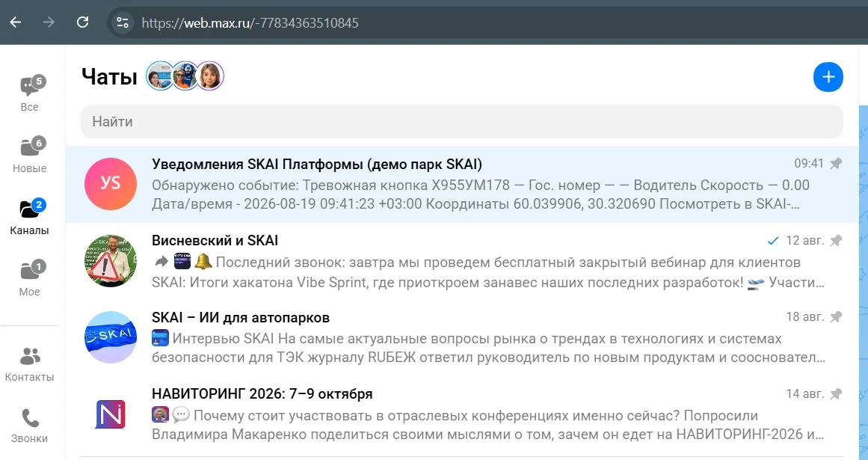Screen dimensions: 868x460
Task: View first story avatar beside Чаты
Action: (160, 76)
